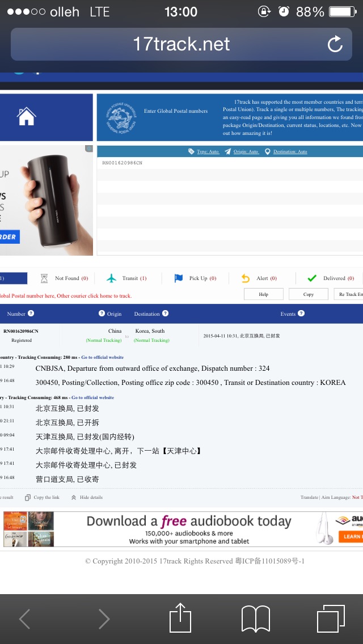The height and width of the screenshot is (644, 363).
Task: Click the help icon next to Events
Action: 301,313
